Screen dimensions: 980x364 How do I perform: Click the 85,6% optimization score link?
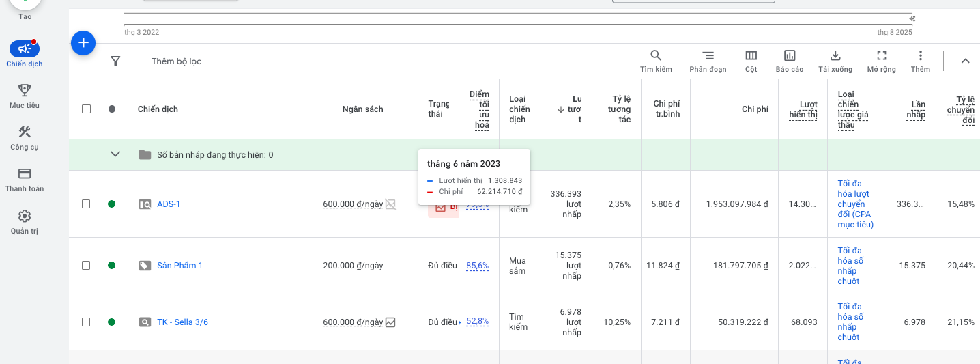point(477,266)
